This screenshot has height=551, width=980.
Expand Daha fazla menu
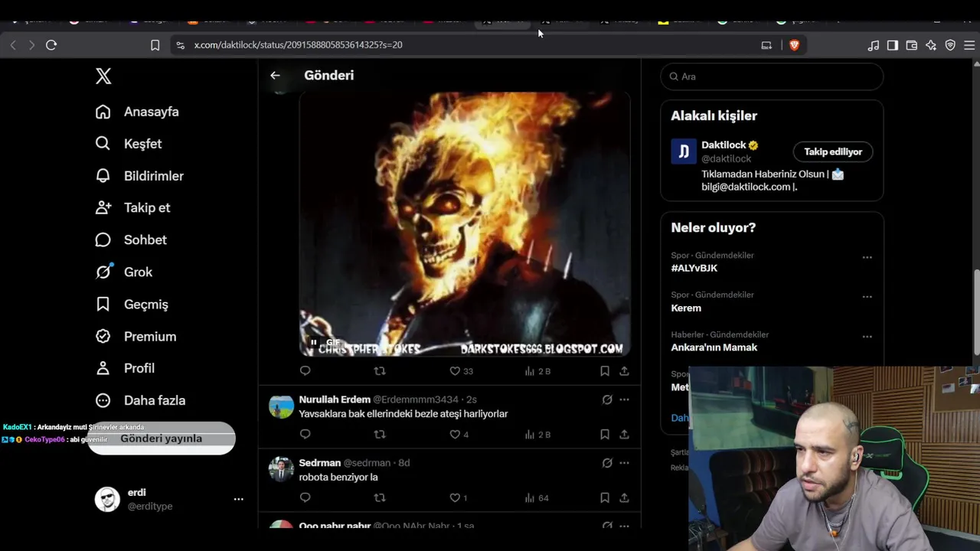coord(140,400)
